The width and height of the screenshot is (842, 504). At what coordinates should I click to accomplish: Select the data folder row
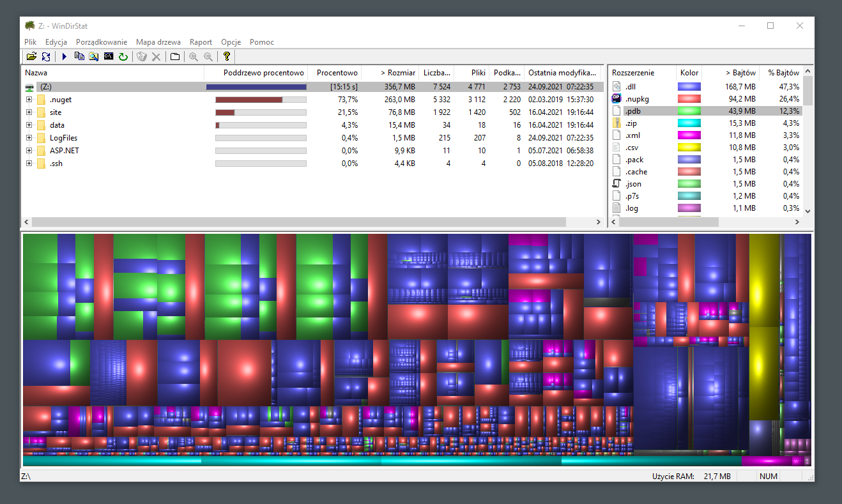[313, 125]
